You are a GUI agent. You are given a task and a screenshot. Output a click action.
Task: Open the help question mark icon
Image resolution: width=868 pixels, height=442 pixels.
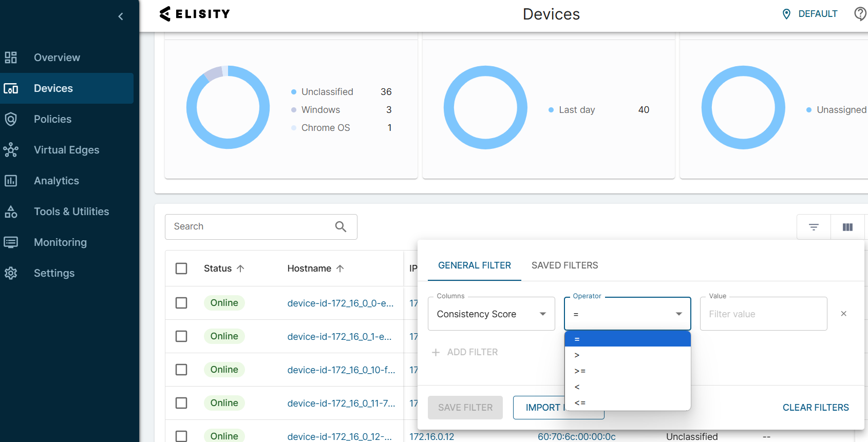860,14
